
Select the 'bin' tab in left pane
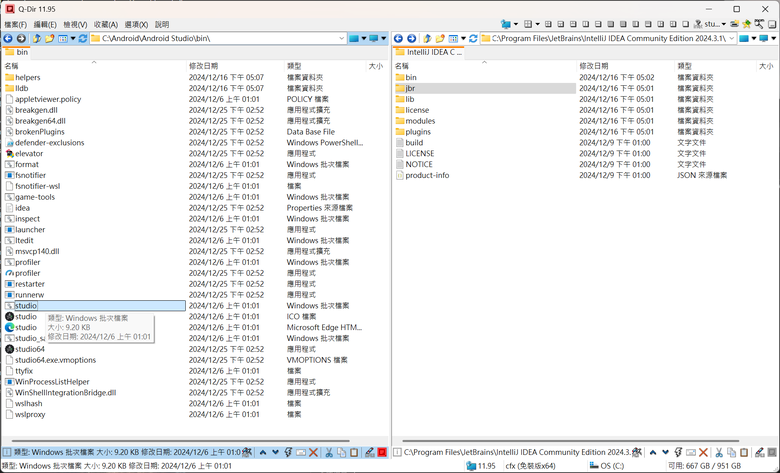(x=17, y=52)
